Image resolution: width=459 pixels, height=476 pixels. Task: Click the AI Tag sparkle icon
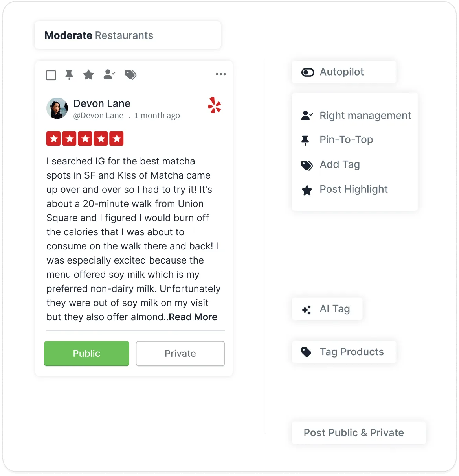[306, 310]
